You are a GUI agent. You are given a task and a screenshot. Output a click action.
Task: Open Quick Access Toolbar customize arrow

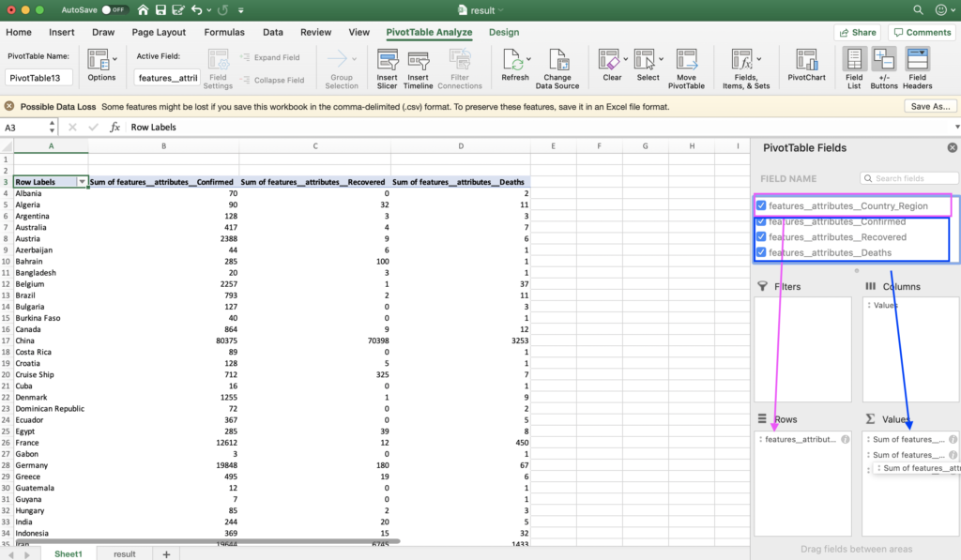[x=241, y=10]
